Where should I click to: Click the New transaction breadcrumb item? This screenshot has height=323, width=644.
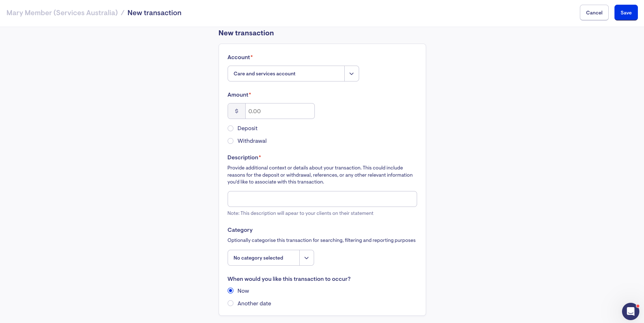[x=154, y=13]
